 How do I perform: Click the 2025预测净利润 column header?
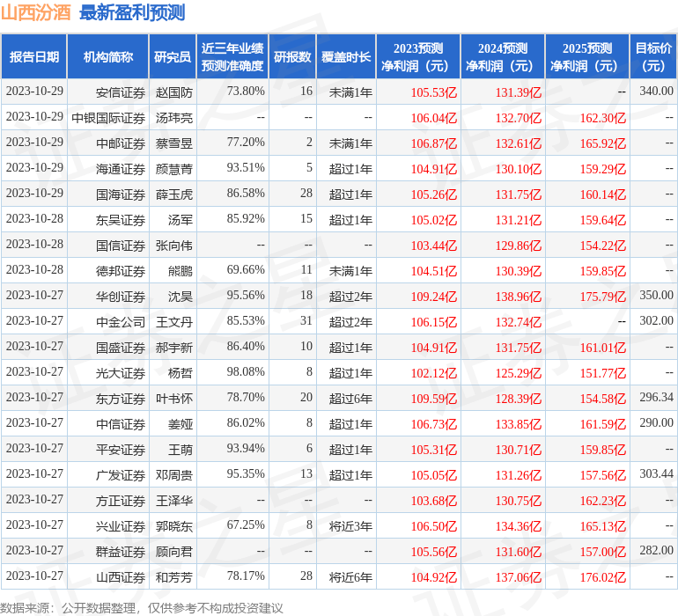(x=587, y=56)
